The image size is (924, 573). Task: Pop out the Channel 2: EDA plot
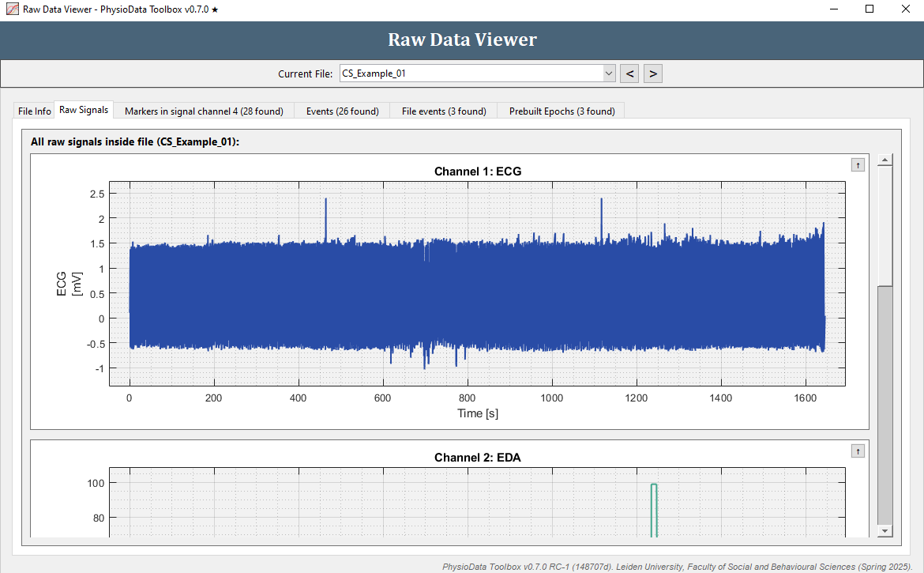[x=858, y=450]
